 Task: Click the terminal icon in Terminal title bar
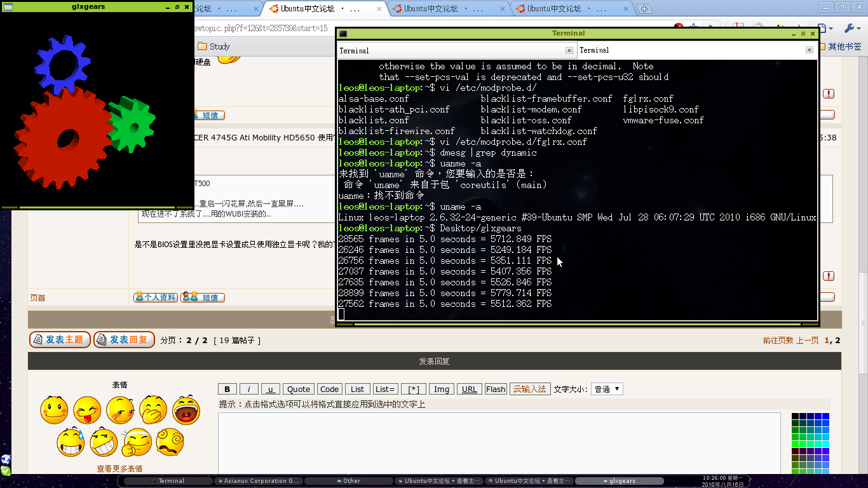342,33
